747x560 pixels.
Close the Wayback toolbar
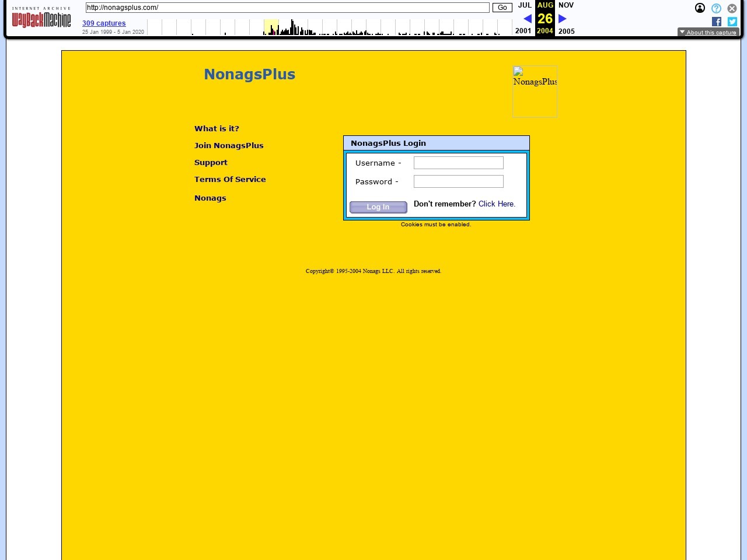(x=732, y=8)
